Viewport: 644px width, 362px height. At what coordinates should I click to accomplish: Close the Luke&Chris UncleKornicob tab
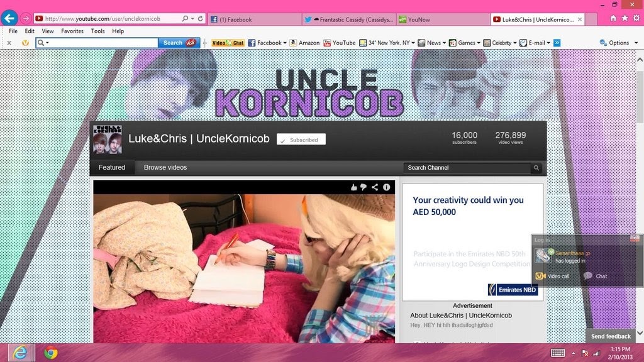point(579,19)
